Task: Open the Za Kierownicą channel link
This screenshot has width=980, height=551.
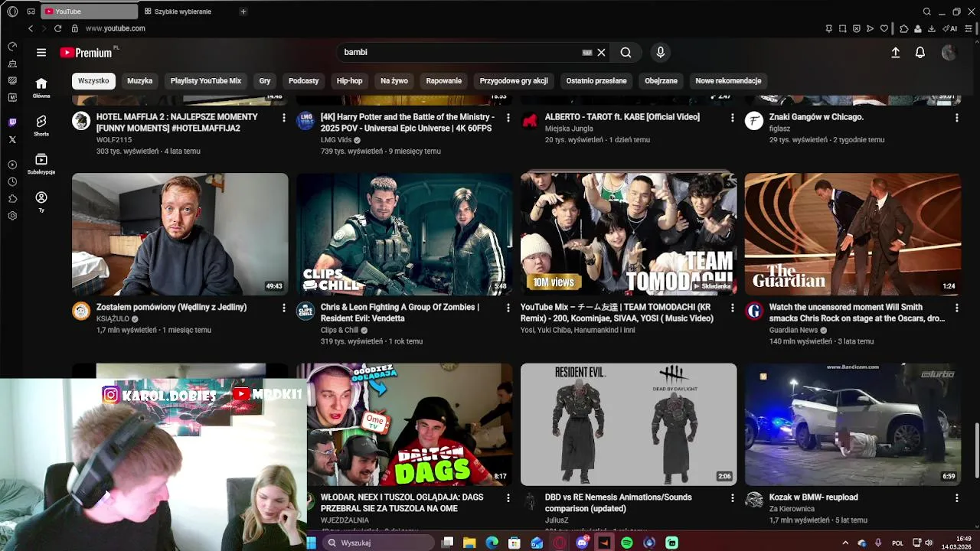Action: coord(792,509)
